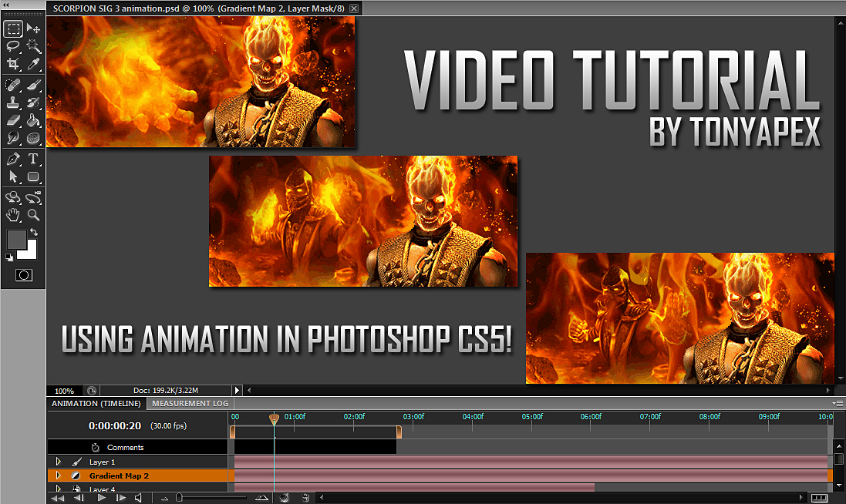Activate the SCORPION SIG 3 animation.psd tab
Viewport: 846px width, 504px height.
(x=198, y=8)
